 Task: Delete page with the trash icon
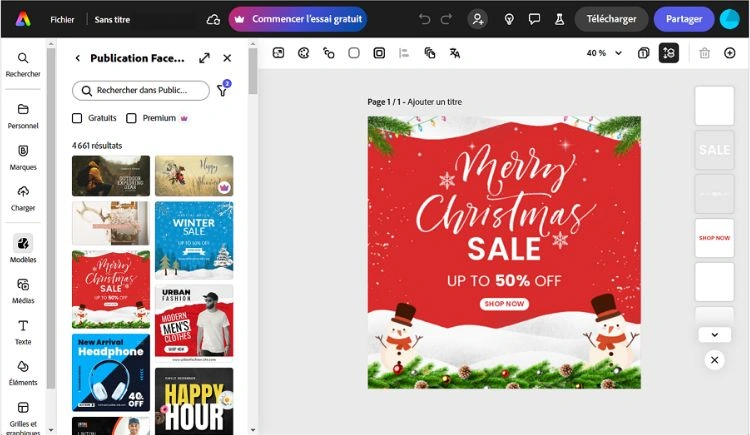coord(704,53)
